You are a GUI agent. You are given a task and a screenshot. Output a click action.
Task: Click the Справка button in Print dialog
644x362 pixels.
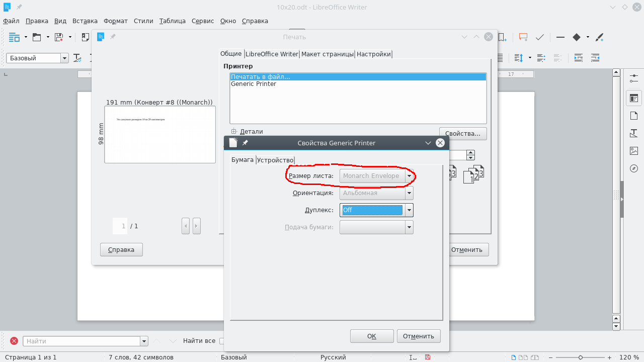click(121, 250)
